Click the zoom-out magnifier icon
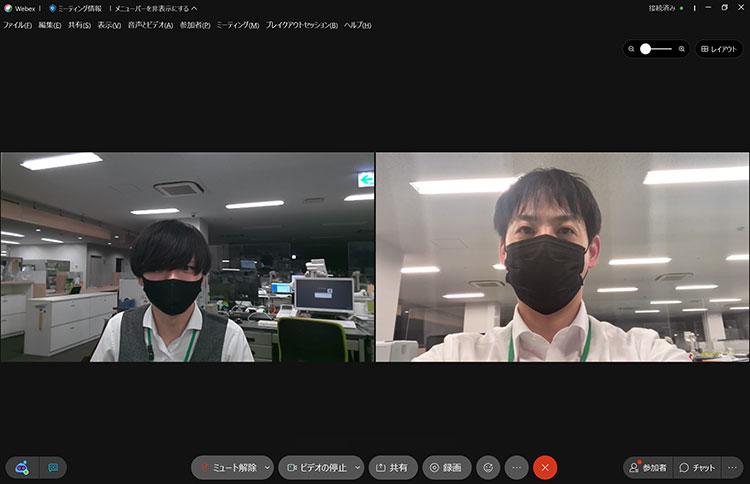 click(632, 48)
